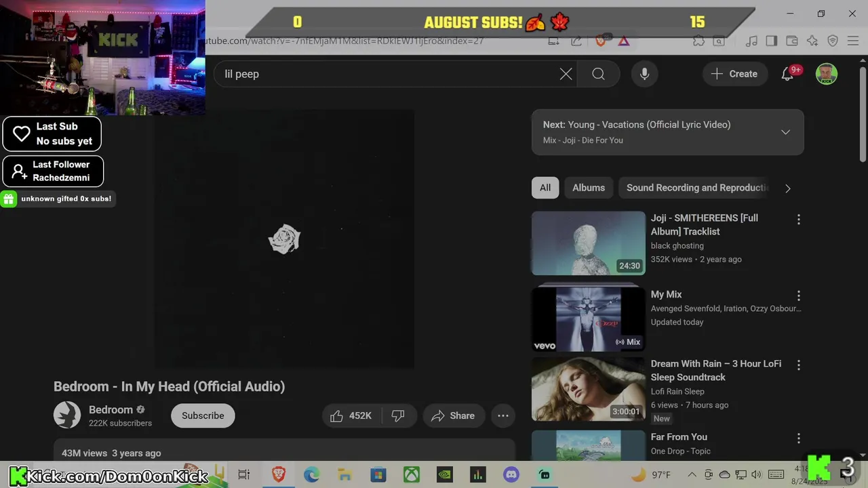868x488 pixels.
Task: Toggle the browser sidebar panel
Action: point(772,41)
